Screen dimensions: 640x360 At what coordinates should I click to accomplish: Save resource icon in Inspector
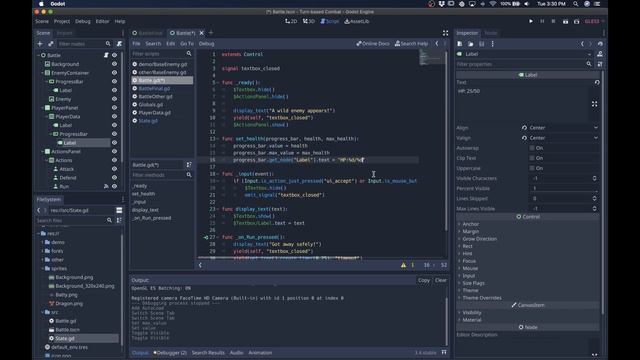pyautogui.click(x=482, y=44)
